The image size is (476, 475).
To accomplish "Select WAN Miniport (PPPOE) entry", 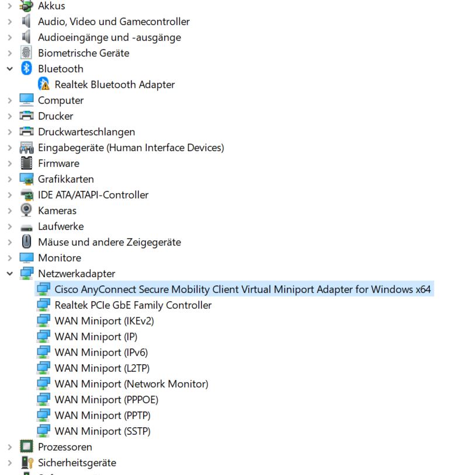I will point(106,400).
